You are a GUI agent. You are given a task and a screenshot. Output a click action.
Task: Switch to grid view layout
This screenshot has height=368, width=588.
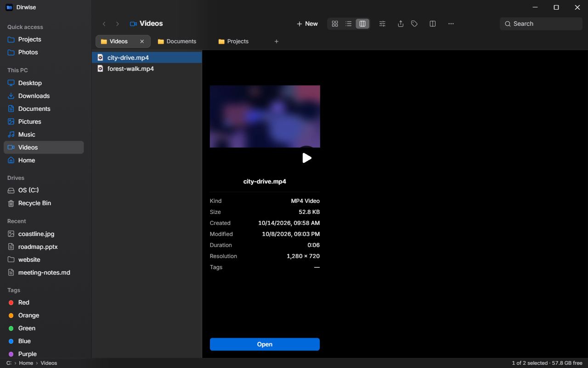point(335,24)
